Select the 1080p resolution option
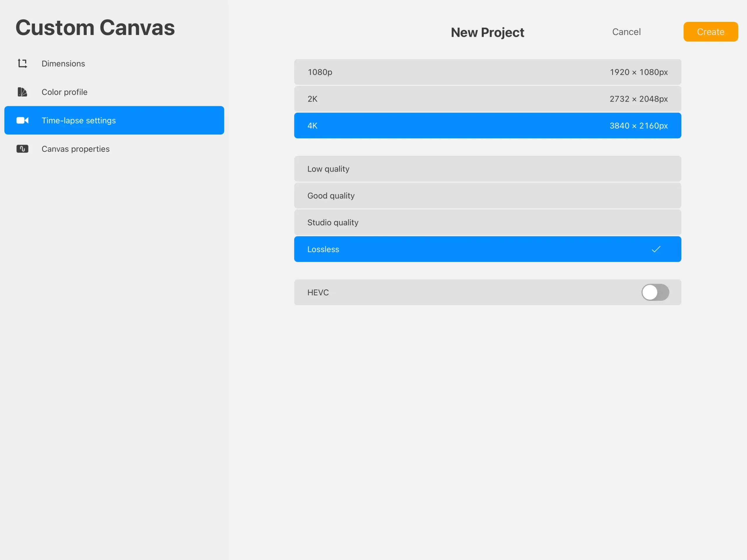Viewport: 747px width, 560px height. coord(488,72)
